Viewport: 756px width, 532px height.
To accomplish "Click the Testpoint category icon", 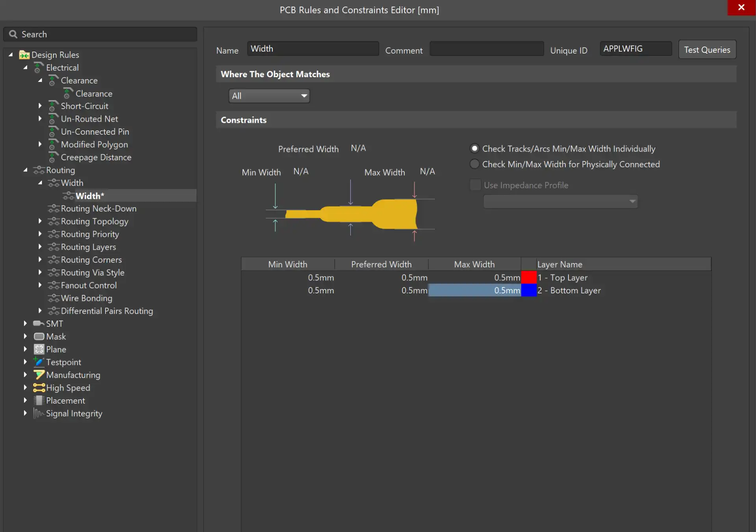I will point(39,362).
